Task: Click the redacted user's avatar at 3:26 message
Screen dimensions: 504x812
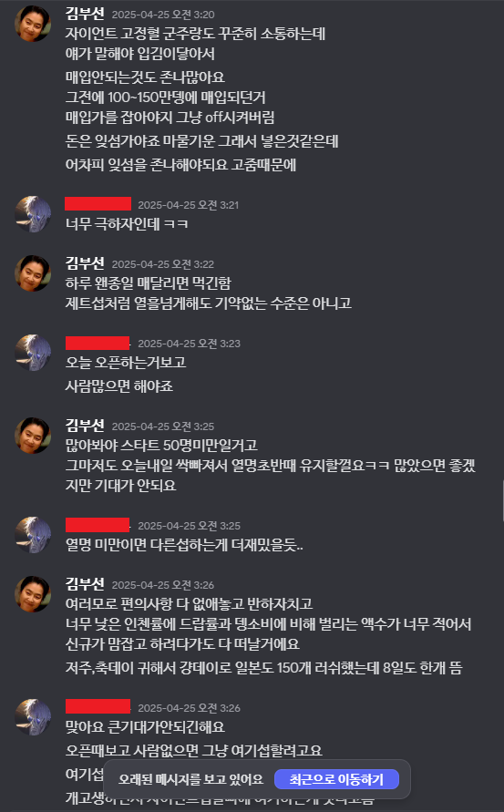Action: (x=33, y=717)
